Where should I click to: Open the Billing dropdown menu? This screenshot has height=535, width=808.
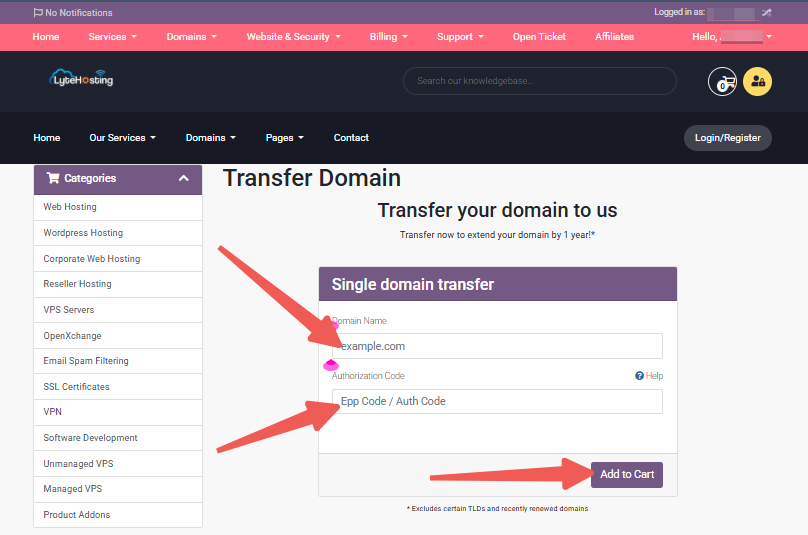tap(389, 37)
